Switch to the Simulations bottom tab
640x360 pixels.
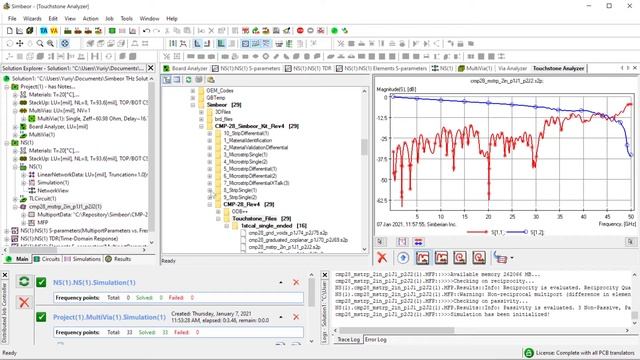(x=82, y=259)
